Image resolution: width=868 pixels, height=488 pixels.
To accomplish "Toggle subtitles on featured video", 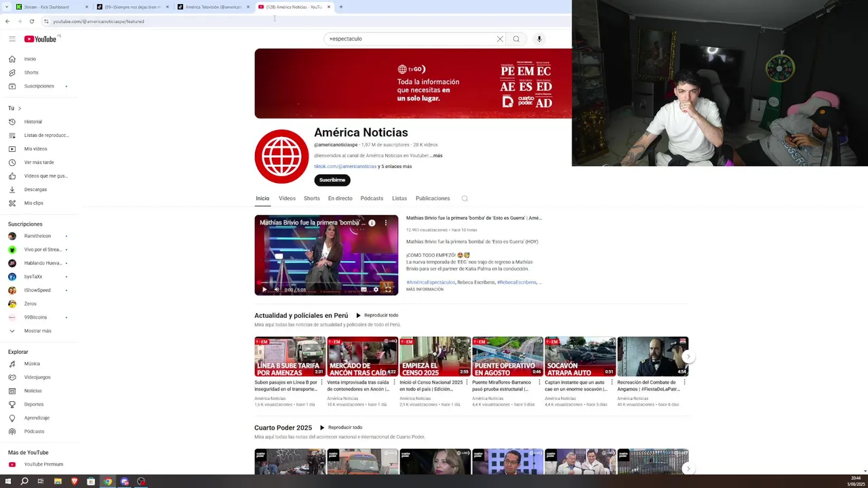I will click(x=363, y=289).
